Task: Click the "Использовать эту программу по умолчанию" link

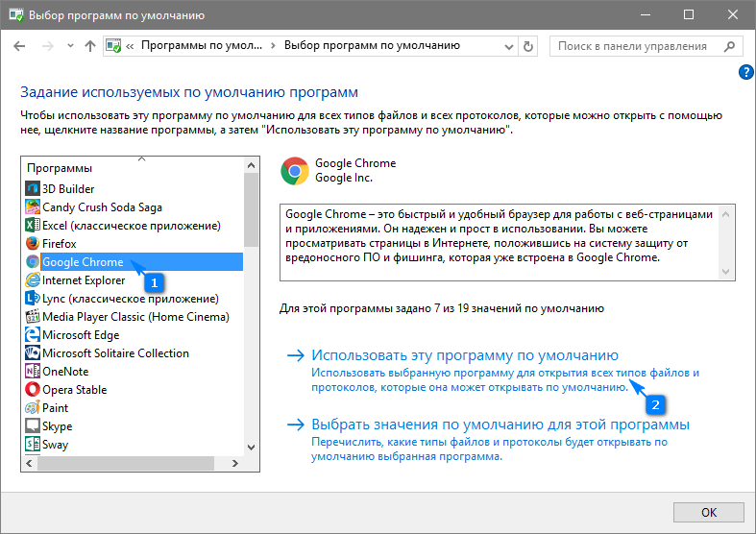Action: pos(457,354)
